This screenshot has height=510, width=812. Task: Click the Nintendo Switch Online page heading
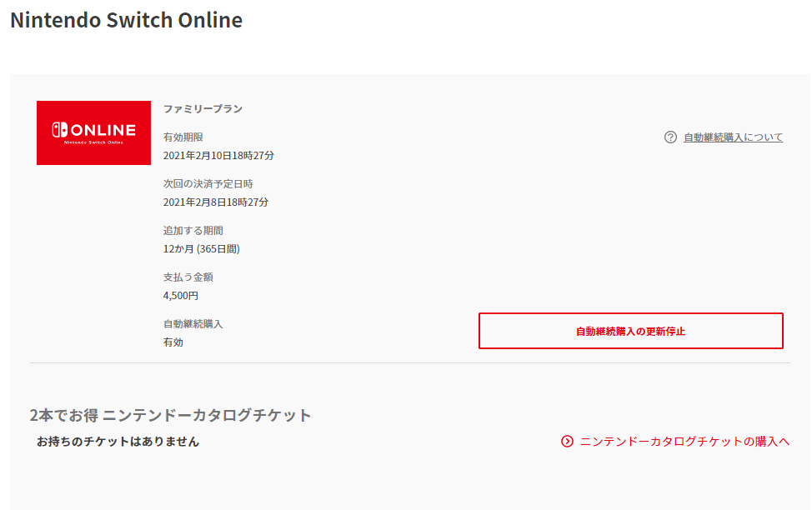(127, 20)
